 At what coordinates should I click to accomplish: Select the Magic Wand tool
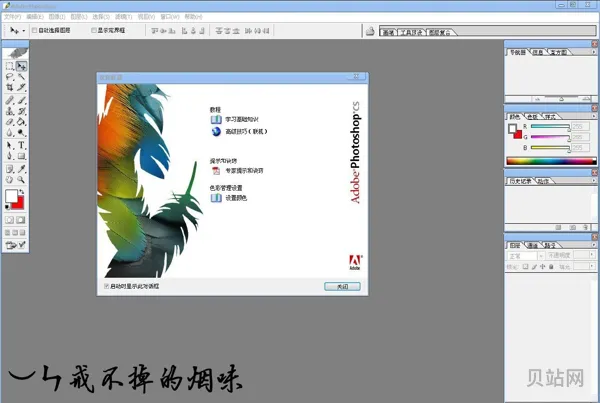point(21,77)
